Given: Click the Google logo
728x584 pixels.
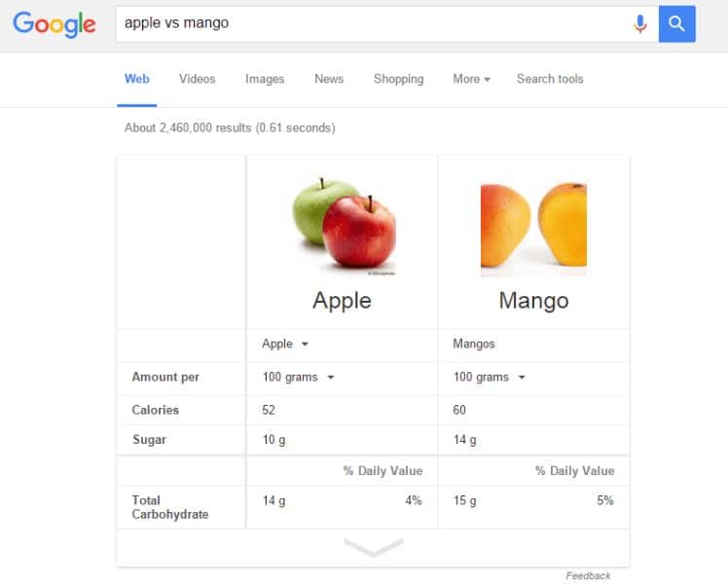Looking at the screenshot, I should pyautogui.click(x=55, y=24).
